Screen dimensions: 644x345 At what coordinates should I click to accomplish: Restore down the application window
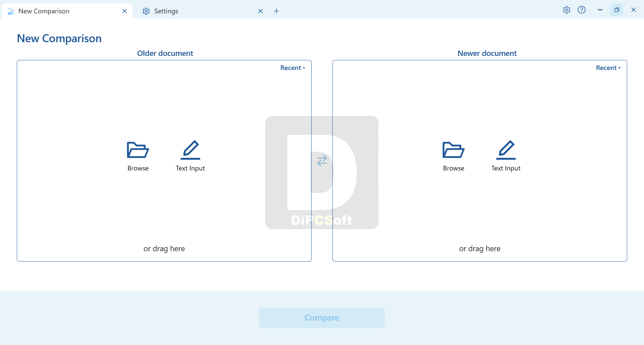click(x=616, y=10)
